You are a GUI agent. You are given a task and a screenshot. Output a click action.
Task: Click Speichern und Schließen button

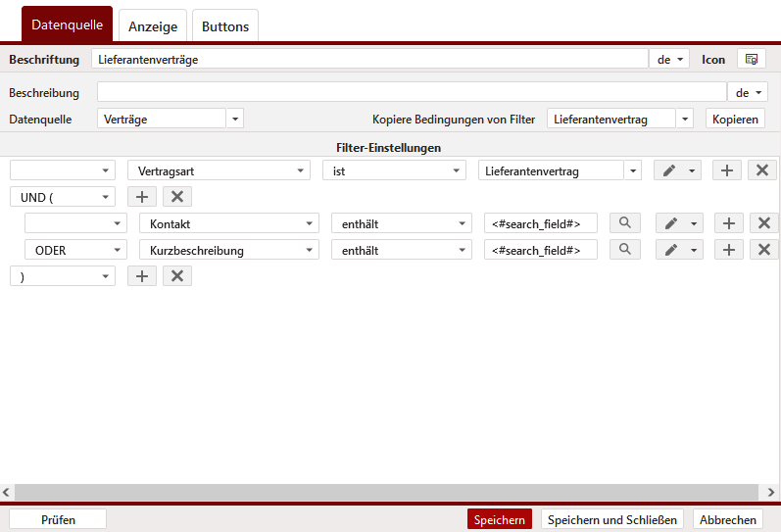[x=612, y=519]
